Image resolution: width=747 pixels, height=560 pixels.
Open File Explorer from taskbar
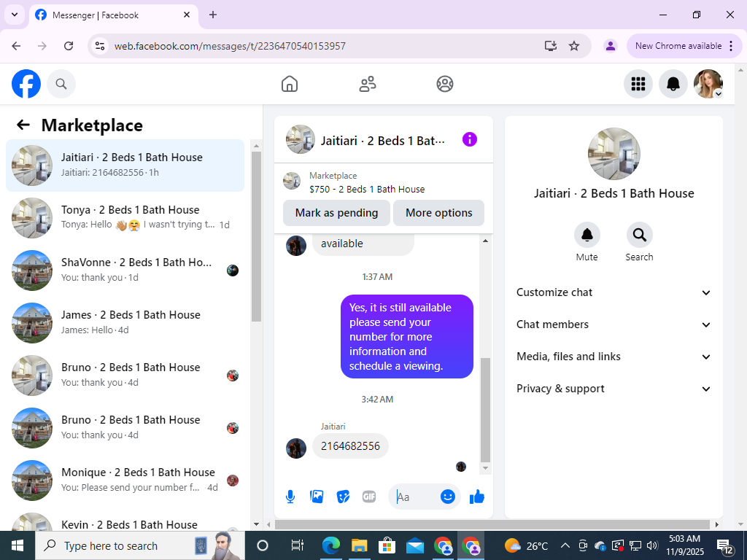coord(359,545)
